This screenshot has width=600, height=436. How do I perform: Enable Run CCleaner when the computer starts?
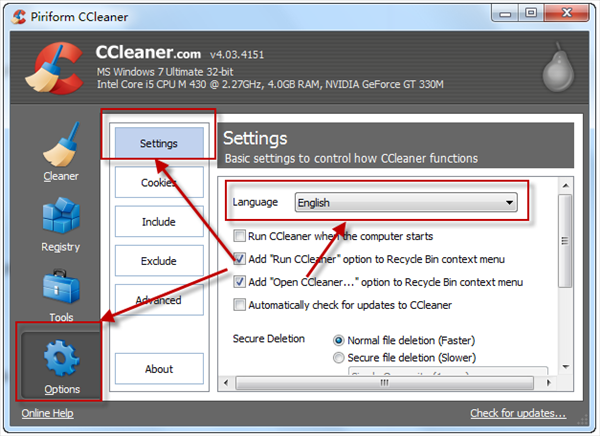tap(240, 236)
